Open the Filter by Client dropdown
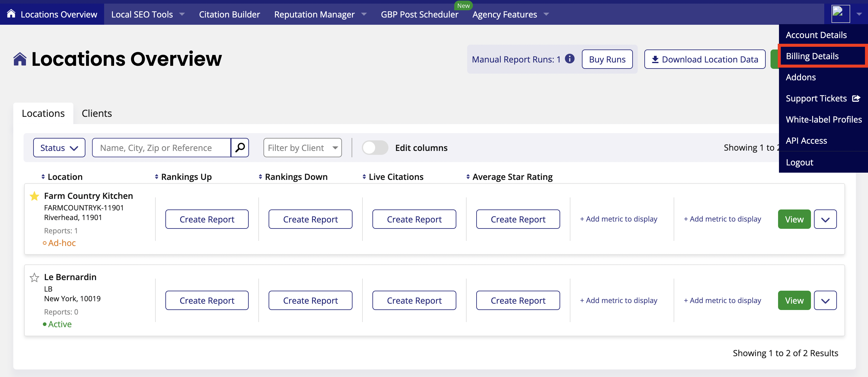 tap(302, 148)
